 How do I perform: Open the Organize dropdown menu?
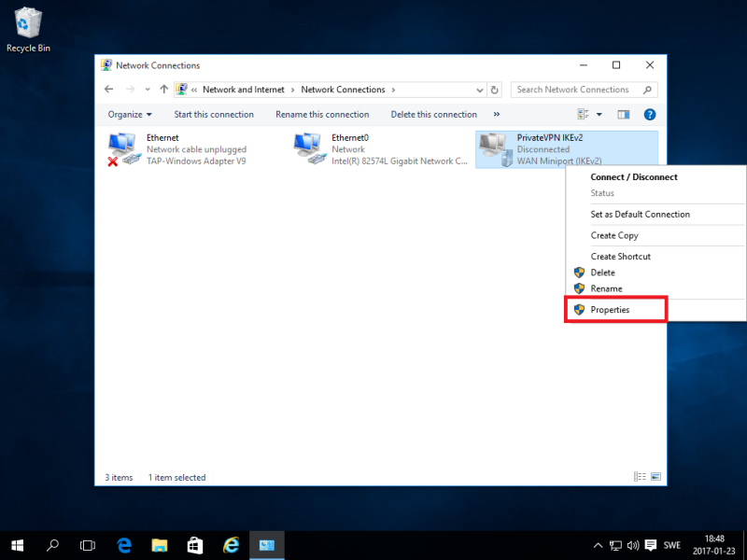[130, 115]
